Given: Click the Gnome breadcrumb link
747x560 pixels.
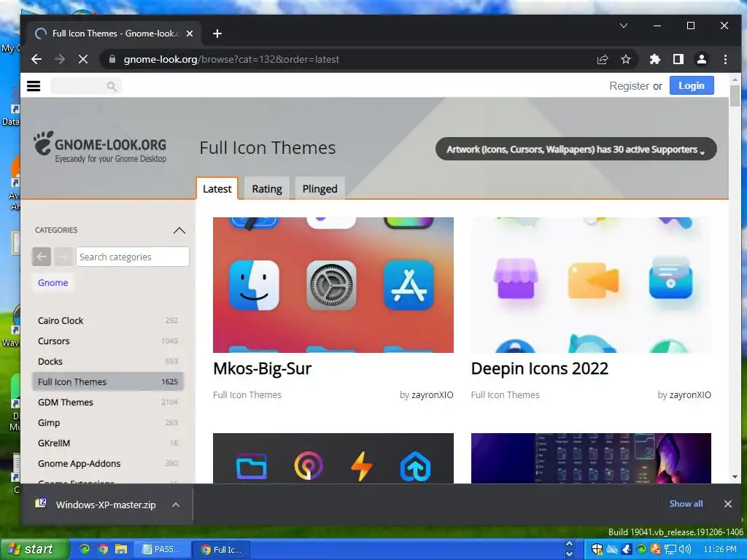Looking at the screenshot, I should [53, 282].
